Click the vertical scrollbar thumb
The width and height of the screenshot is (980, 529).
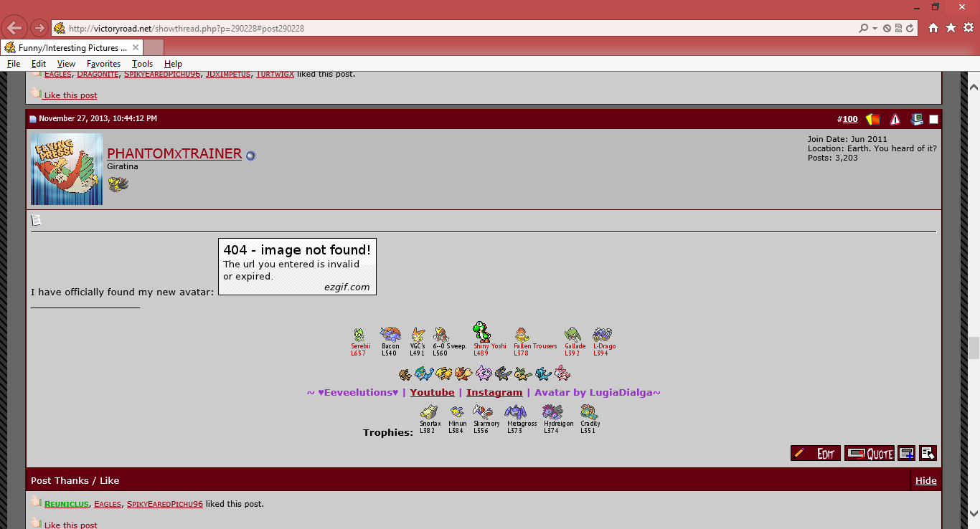(974, 348)
